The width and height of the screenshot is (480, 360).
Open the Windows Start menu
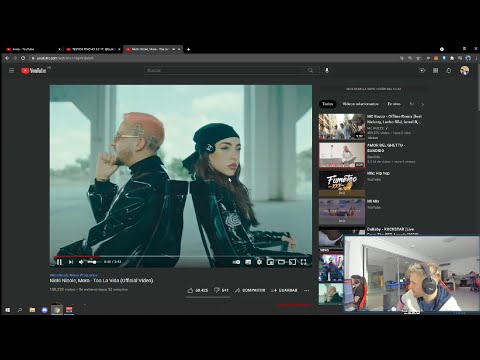pos(7,310)
